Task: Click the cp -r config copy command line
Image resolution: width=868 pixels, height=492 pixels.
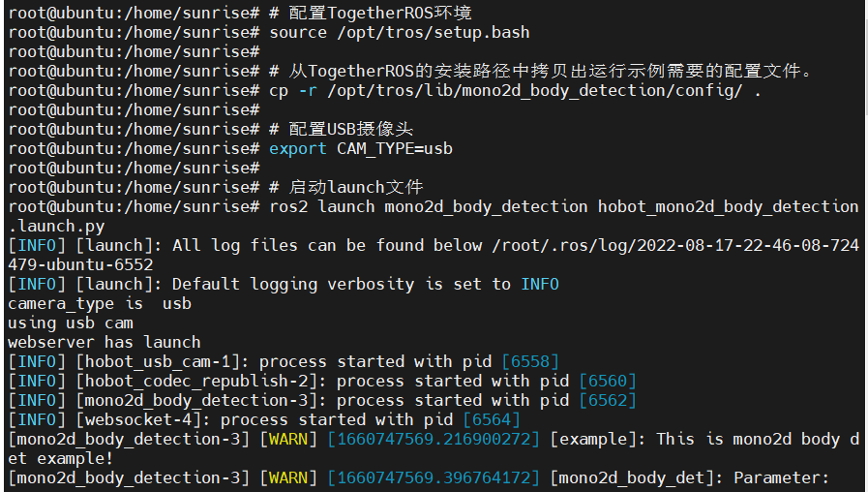Action: pyautogui.click(x=515, y=91)
